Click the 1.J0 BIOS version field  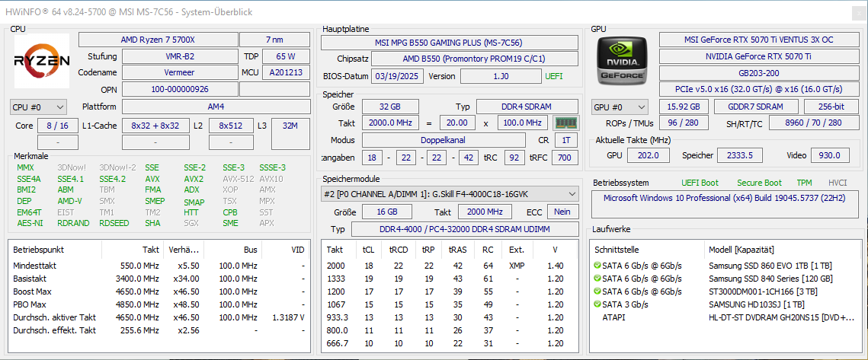tap(501, 76)
